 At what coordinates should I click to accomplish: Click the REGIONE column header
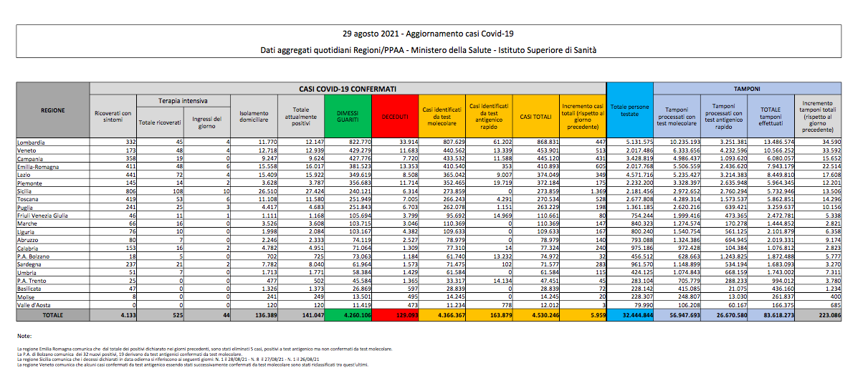tap(52, 111)
